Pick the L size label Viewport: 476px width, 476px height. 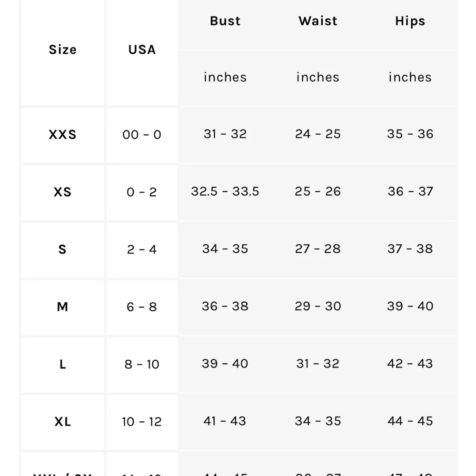[62, 364]
